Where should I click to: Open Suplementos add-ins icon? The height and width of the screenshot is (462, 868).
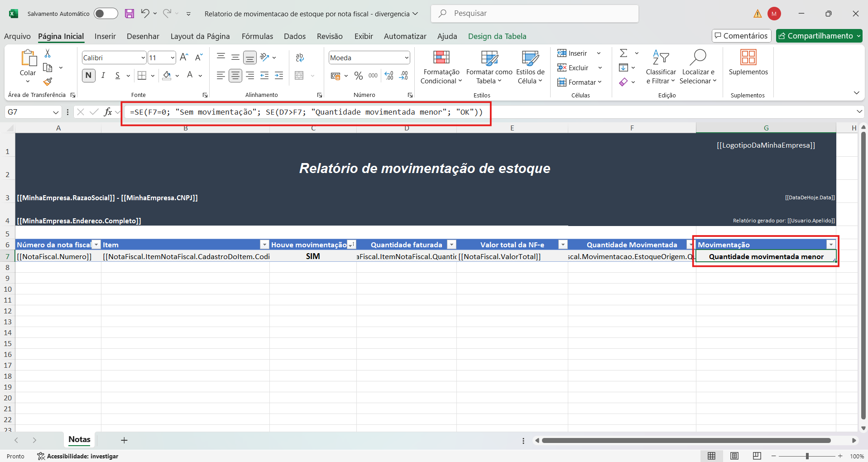pos(748,58)
